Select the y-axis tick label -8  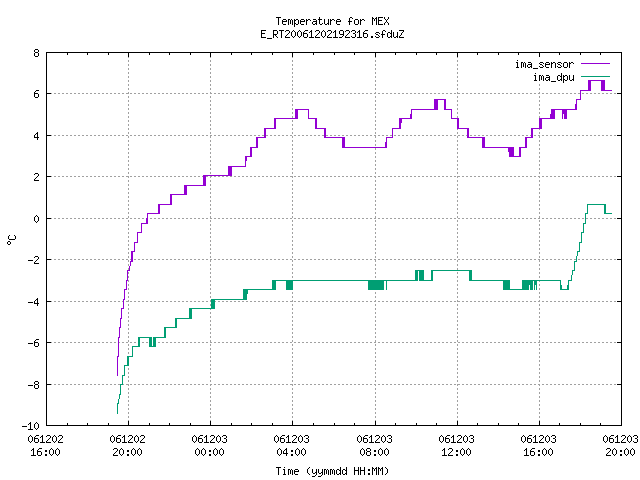33,385
